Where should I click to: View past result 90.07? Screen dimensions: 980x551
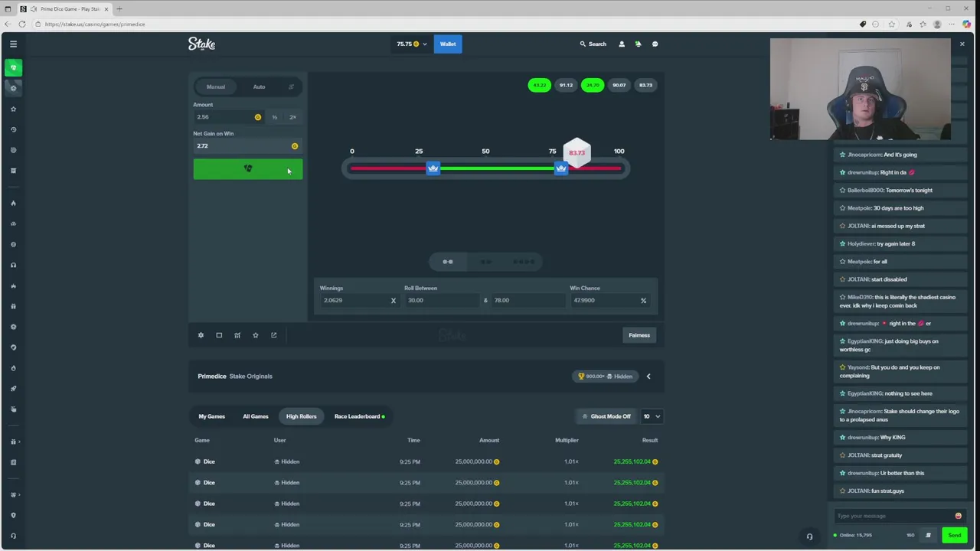point(619,85)
